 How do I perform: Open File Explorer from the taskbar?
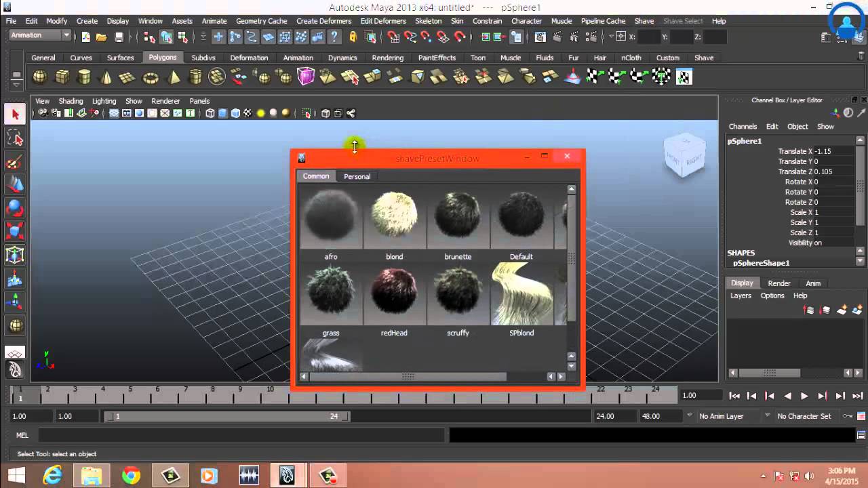click(92, 475)
